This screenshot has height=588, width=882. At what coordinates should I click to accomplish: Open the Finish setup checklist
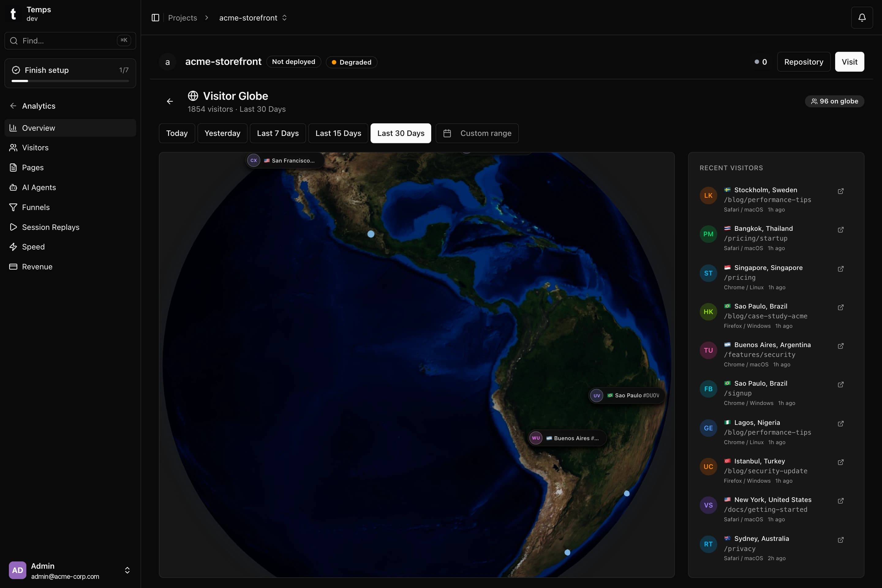pos(70,73)
